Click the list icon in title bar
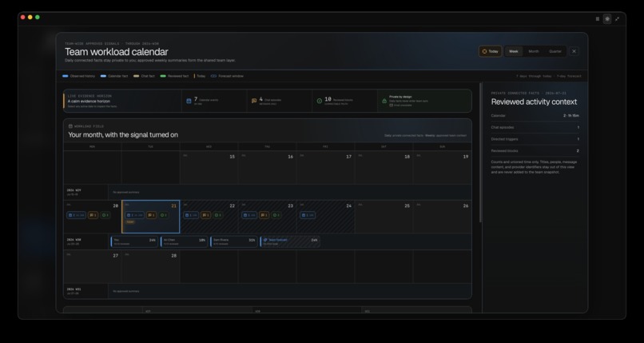This screenshot has width=644, height=343. 597,19
